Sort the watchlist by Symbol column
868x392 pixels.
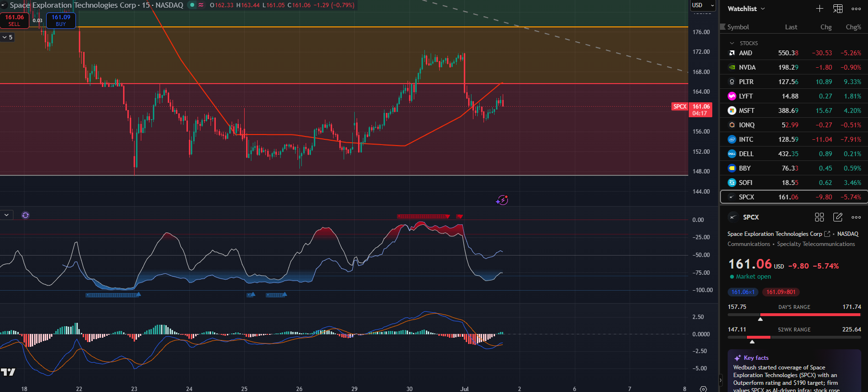coord(738,27)
